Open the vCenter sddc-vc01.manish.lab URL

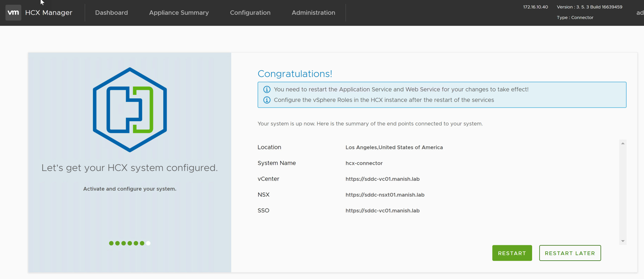382,179
